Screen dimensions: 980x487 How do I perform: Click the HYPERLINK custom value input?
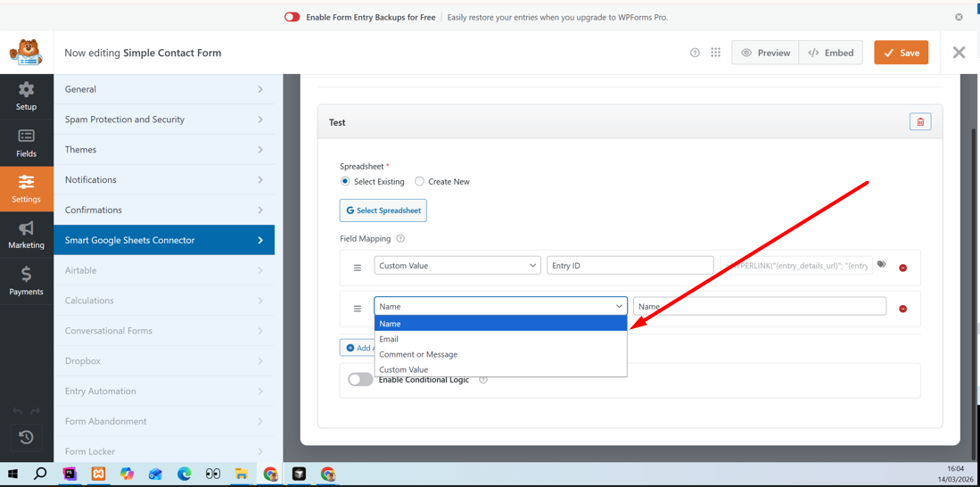(x=796, y=265)
